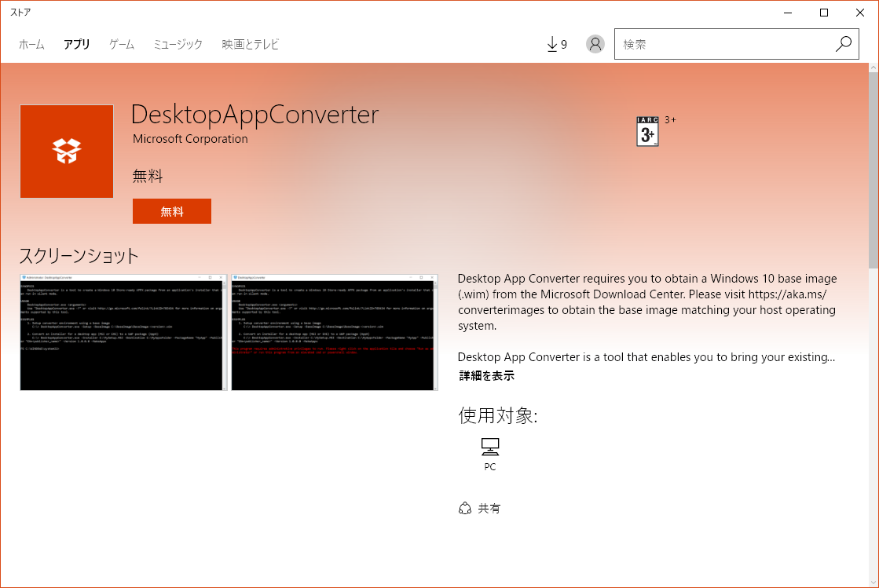The image size is (879, 588).
Task: Select the ゲーム tab
Action: pyautogui.click(x=122, y=45)
